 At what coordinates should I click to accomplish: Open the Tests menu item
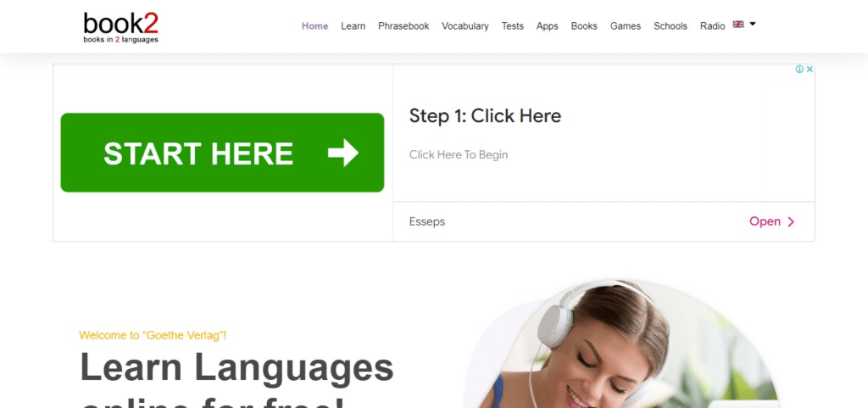513,26
